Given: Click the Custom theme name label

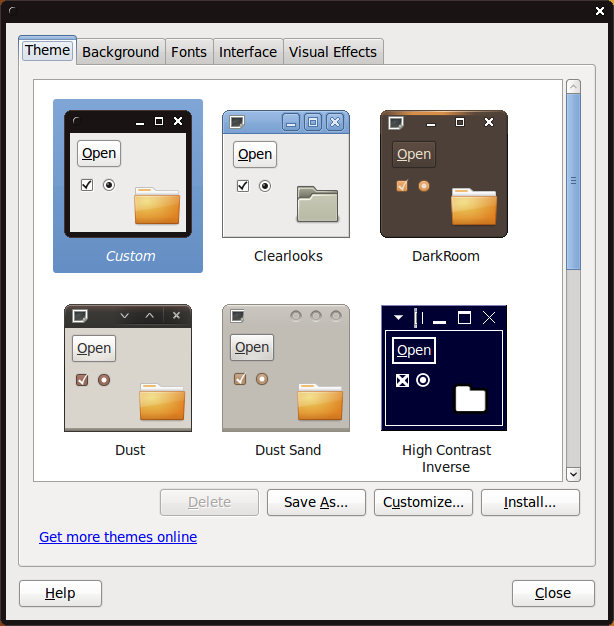Looking at the screenshot, I should (x=131, y=256).
